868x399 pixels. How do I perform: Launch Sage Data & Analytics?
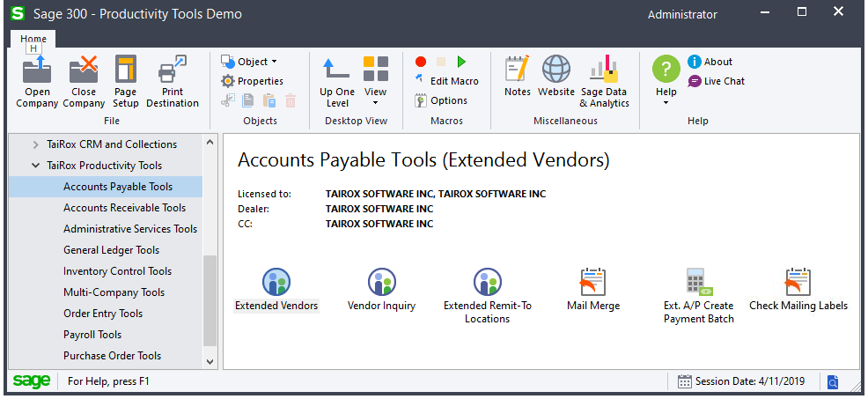[x=604, y=81]
